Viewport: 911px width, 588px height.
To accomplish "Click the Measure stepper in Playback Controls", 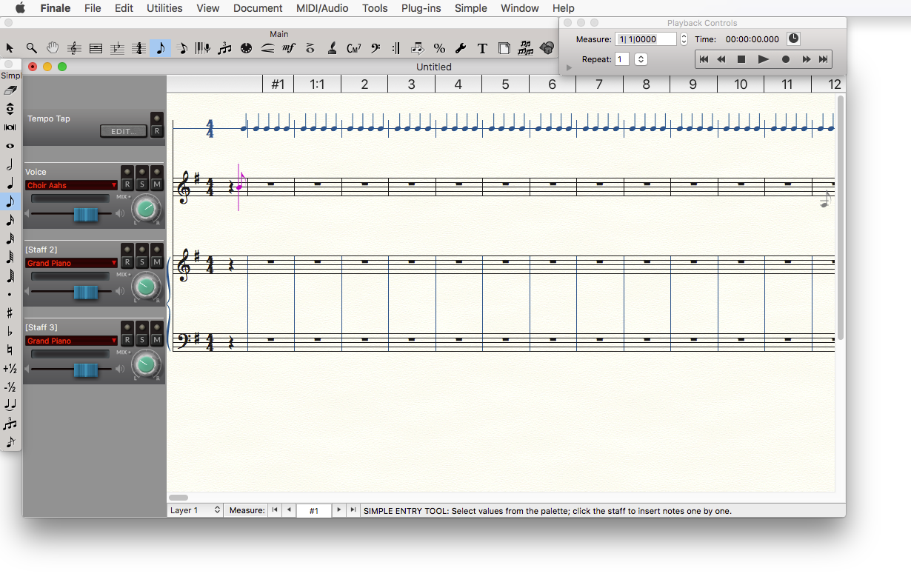I will click(x=684, y=39).
